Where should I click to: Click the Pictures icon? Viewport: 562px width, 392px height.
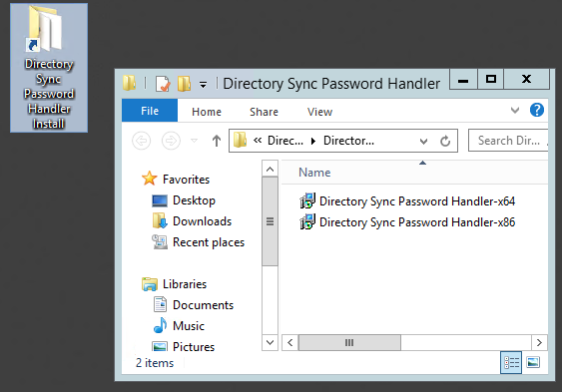coord(160,347)
